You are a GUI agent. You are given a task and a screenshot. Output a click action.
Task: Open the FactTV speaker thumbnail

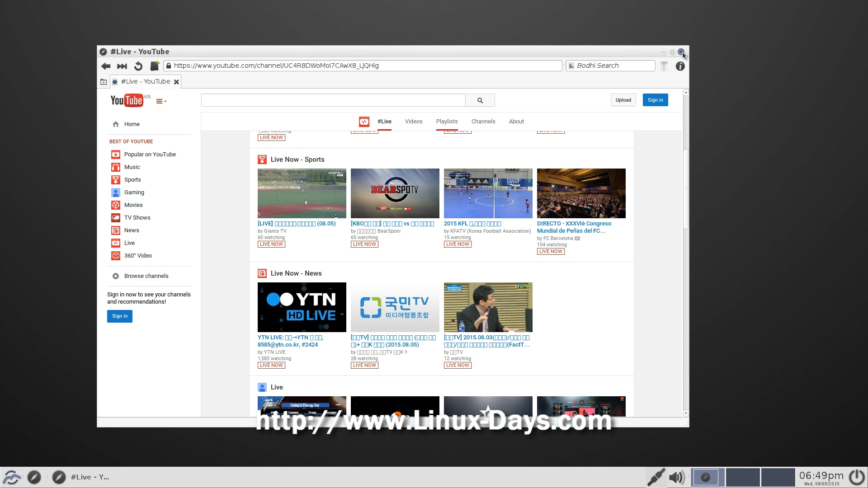[x=488, y=307]
